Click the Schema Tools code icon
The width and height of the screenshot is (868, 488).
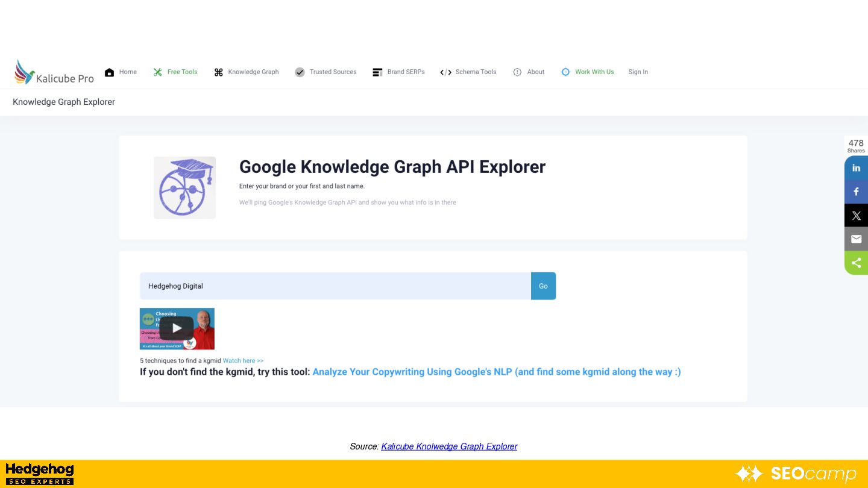click(x=445, y=72)
